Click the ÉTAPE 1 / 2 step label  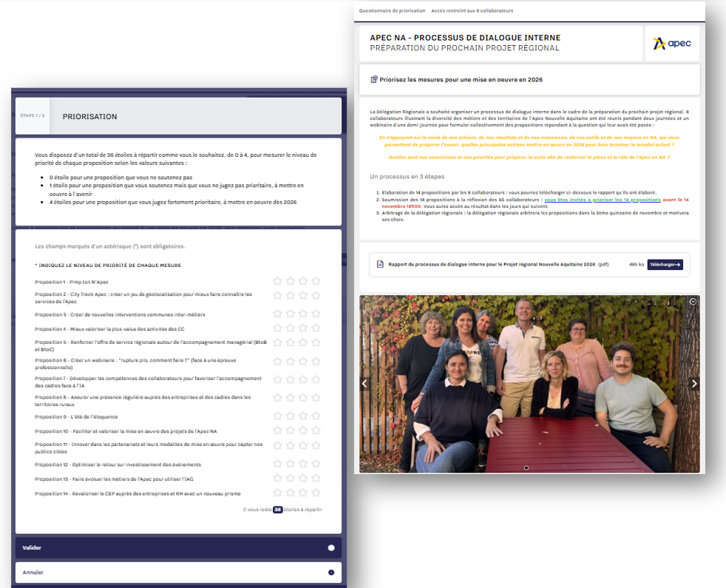(x=33, y=115)
